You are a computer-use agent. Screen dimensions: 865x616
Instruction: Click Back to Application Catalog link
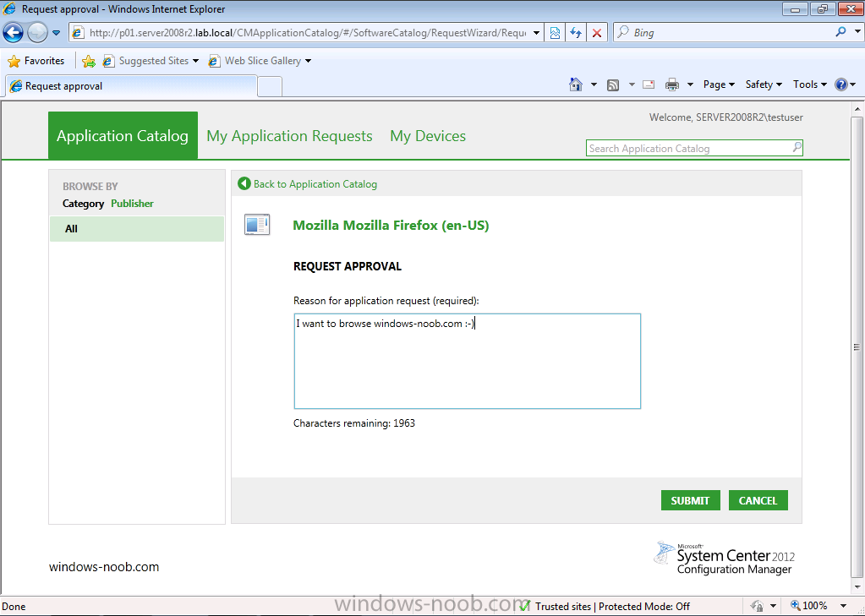click(x=315, y=184)
